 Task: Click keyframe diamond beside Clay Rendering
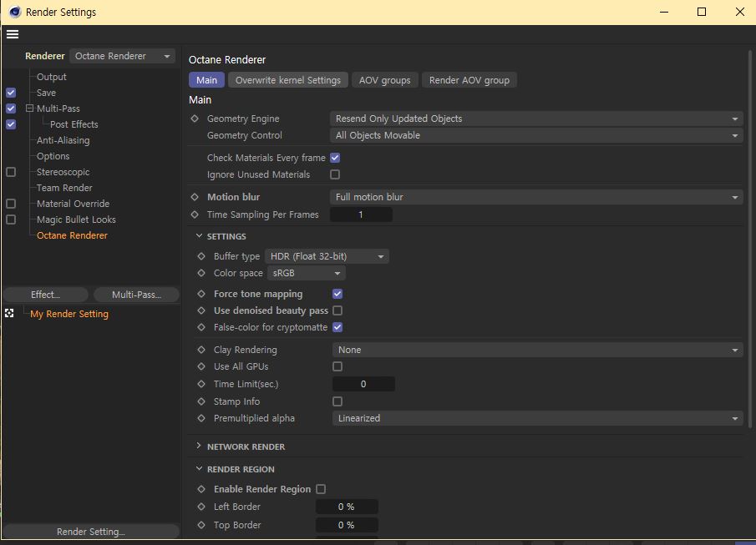[x=201, y=350]
